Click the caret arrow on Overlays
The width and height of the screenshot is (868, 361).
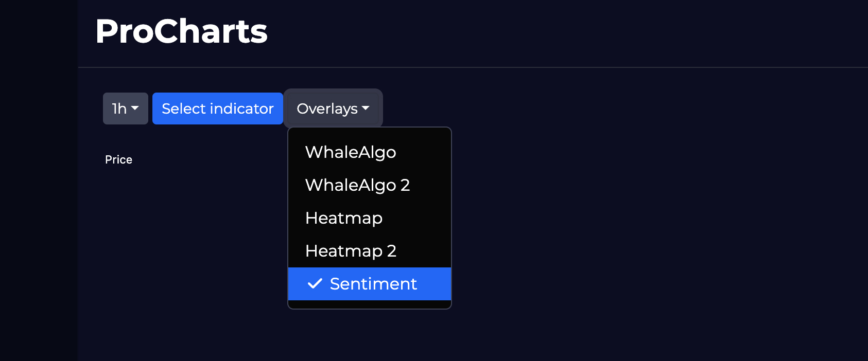(x=366, y=109)
